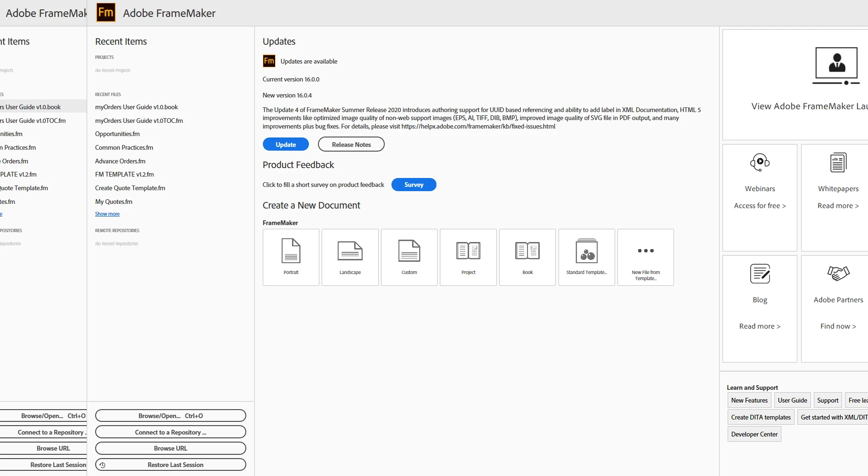Create a new Portrait document
The image size is (868, 476).
(x=291, y=257)
